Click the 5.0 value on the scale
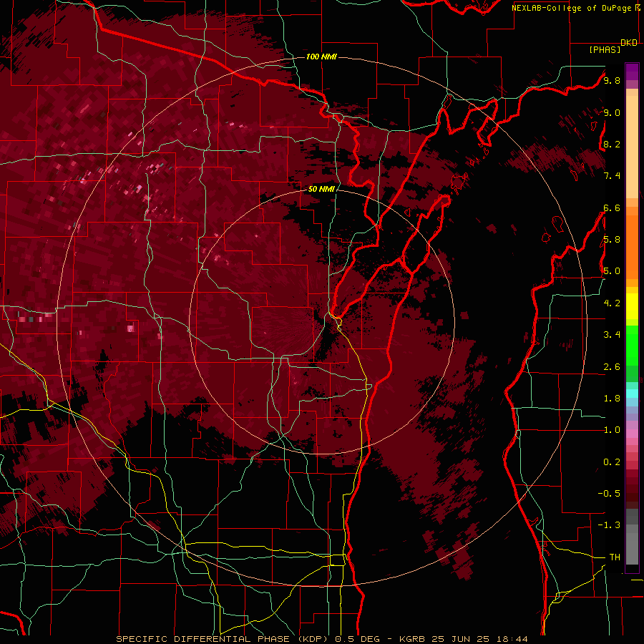This screenshot has width=644, height=644. tap(612, 271)
